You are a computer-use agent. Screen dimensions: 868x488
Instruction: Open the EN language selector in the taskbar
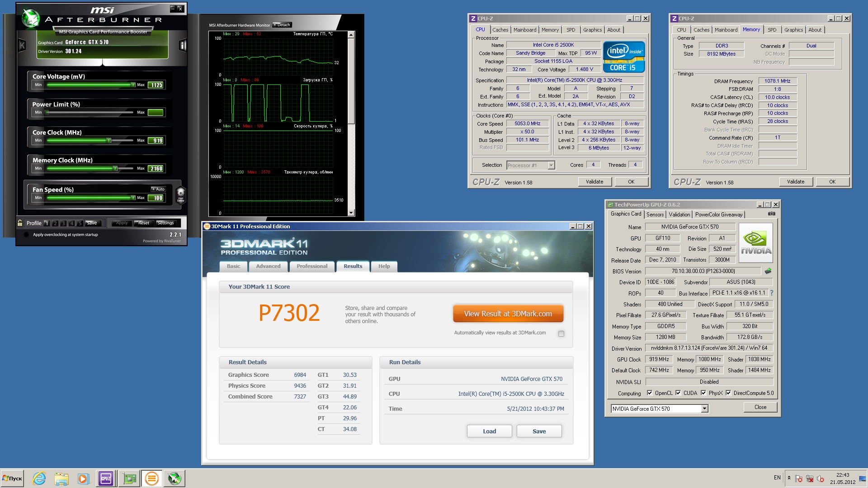point(777,478)
